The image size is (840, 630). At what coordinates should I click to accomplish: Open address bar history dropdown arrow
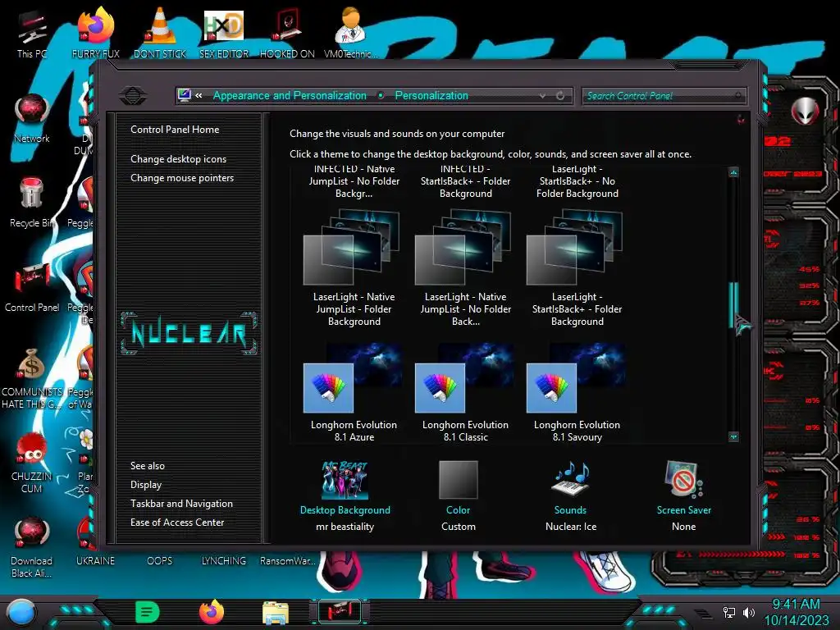543,96
